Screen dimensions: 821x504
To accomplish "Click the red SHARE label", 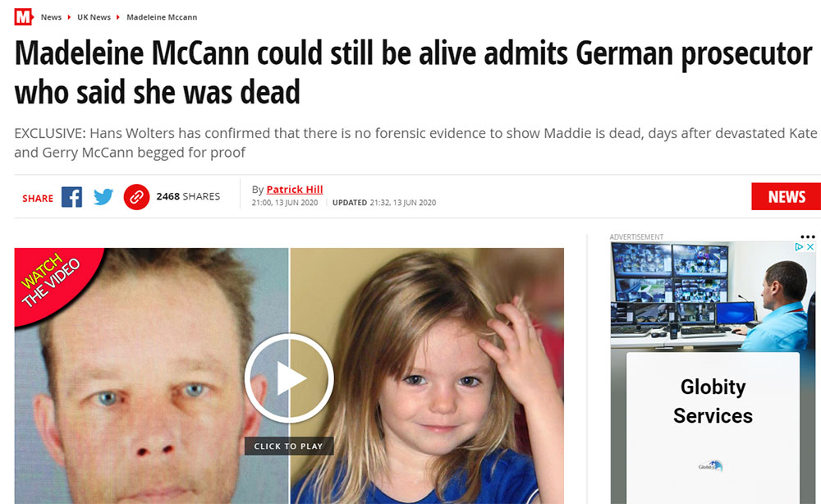I will [x=38, y=199].
